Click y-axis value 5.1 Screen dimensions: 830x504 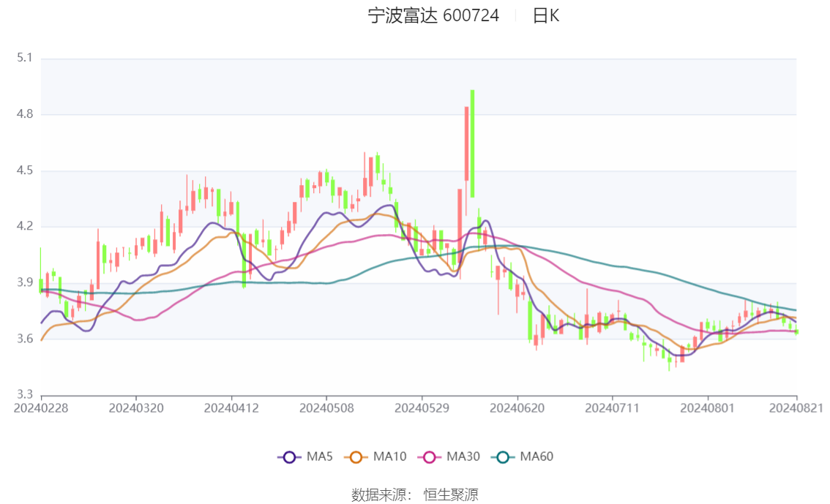coord(24,58)
